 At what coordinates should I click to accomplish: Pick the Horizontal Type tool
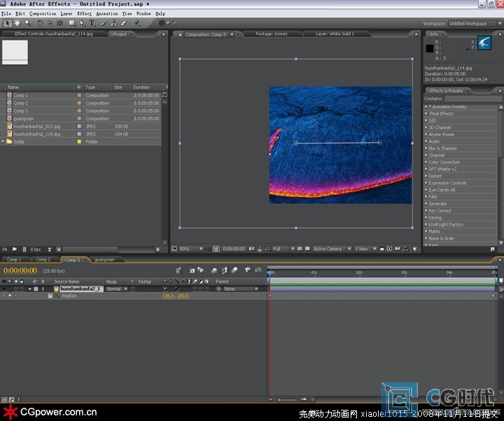pos(92,23)
